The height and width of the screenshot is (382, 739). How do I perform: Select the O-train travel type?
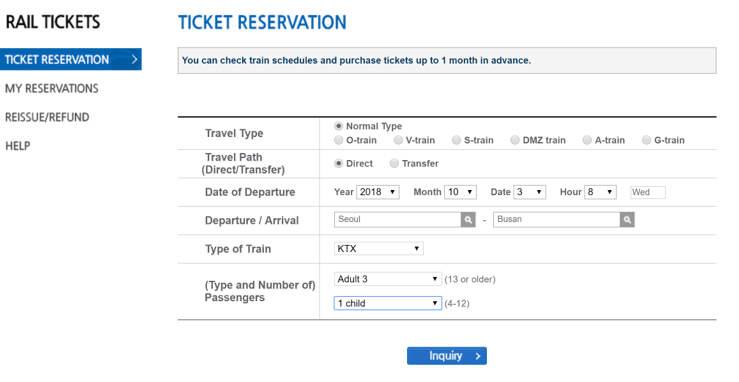(x=338, y=140)
